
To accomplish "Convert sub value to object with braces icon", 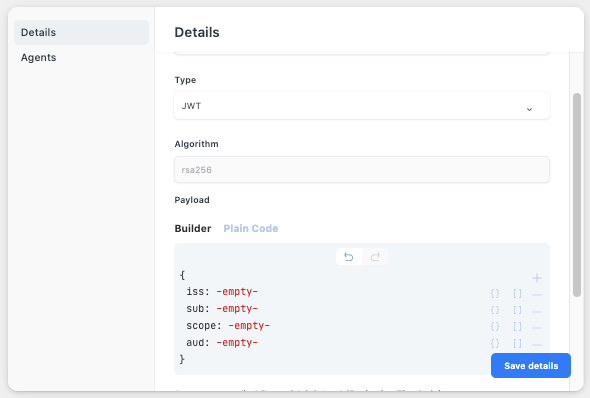I will pos(495,310).
